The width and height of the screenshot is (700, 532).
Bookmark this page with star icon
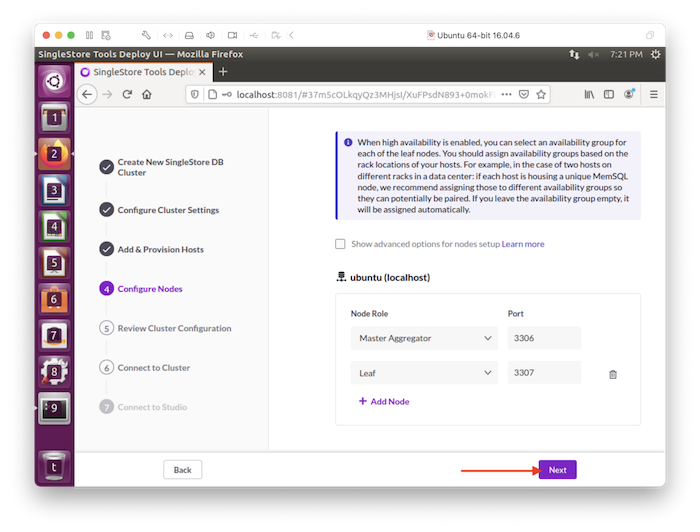point(541,95)
